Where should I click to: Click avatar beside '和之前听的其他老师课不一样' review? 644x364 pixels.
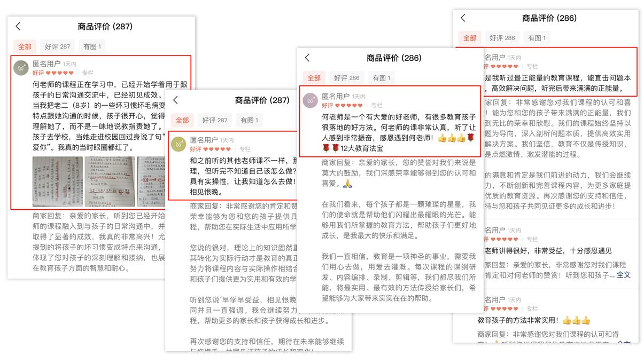pyautogui.click(x=179, y=144)
